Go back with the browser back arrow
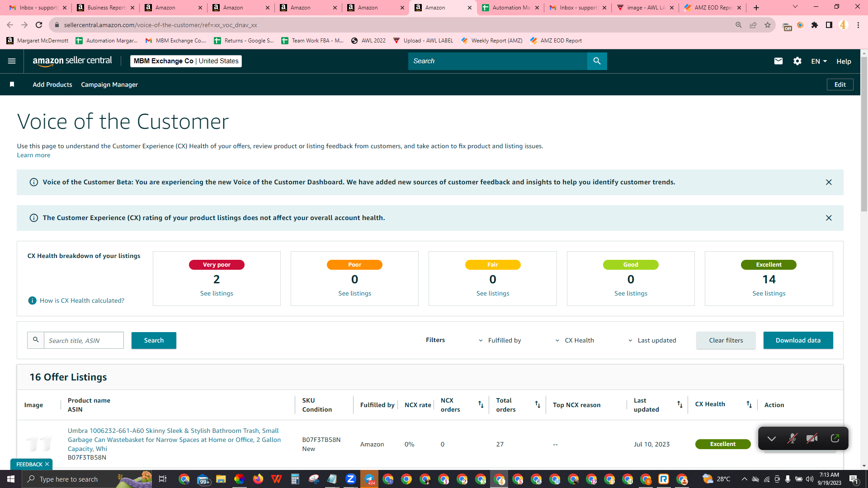868x488 pixels. (10, 25)
